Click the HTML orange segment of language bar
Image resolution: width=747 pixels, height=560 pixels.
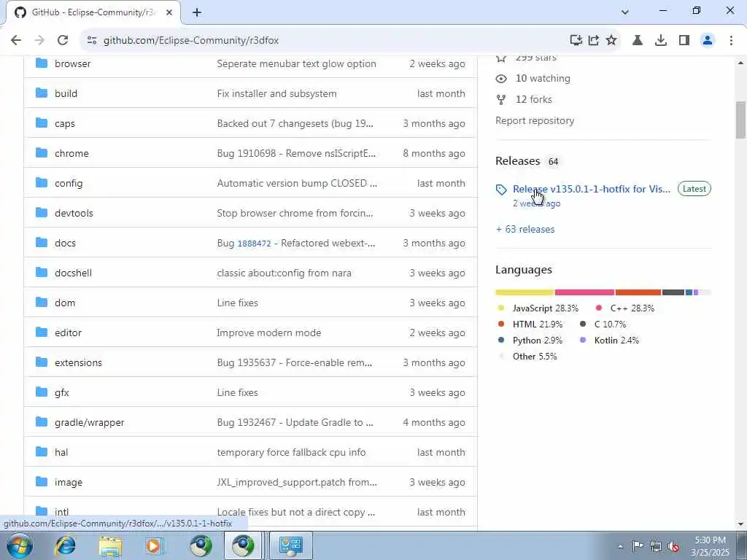click(638, 292)
